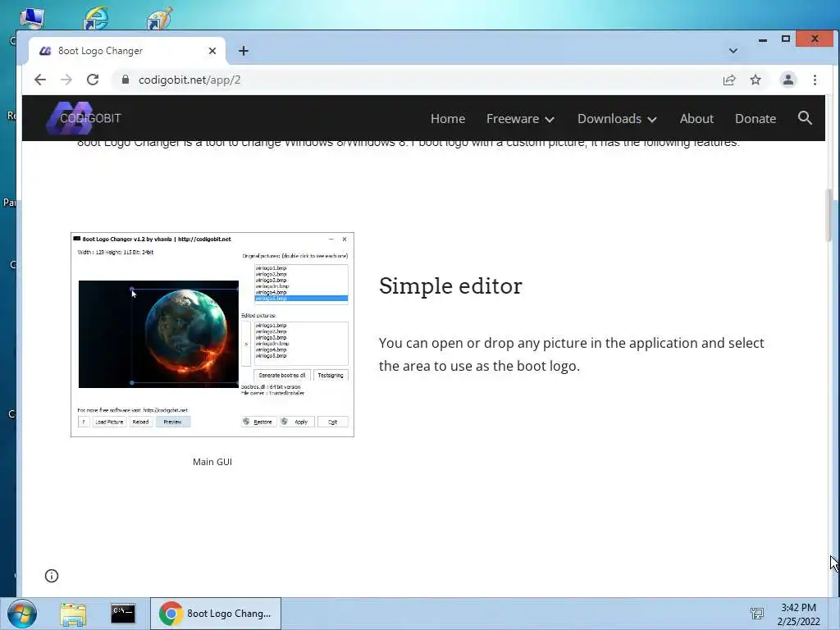Open Command Prompt from taskbar

click(x=123, y=614)
